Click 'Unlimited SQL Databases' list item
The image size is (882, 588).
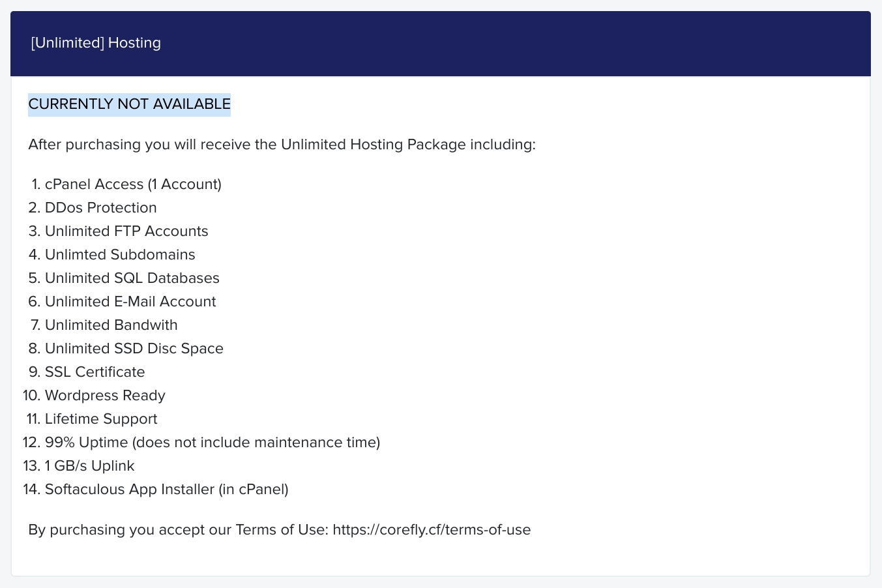point(132,278)
